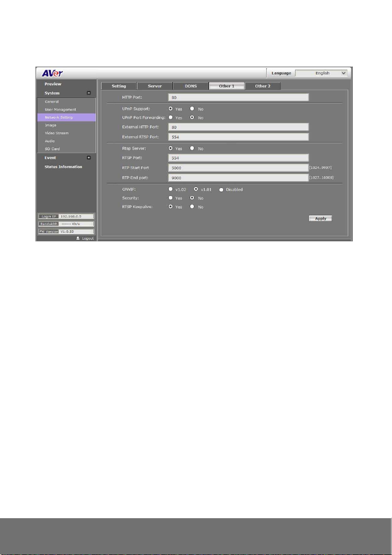Click the HTTP Port input field
The height and width of the screenshot is (555, 392).
[x=238, y=97]
